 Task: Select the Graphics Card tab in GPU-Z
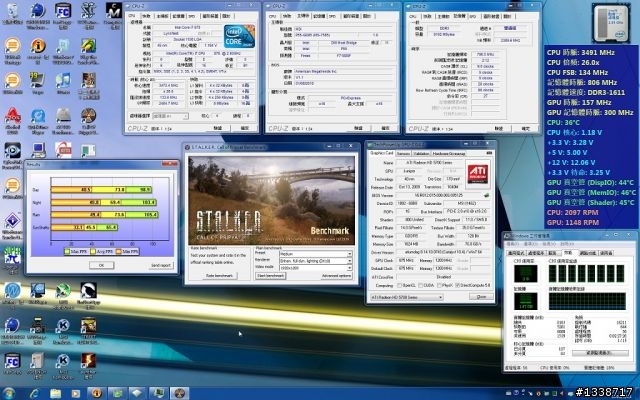click(x=382, y=153)
